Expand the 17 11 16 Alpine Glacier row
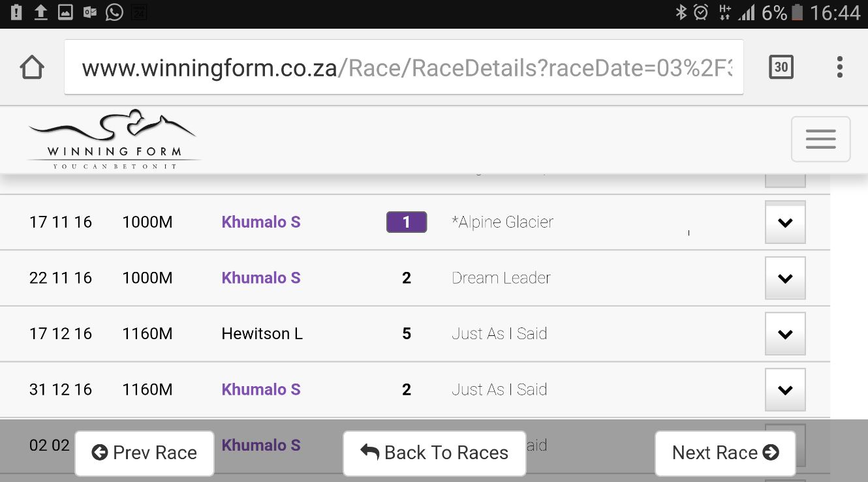The height and width of the screenshot is (482, 868). point(785,222)
